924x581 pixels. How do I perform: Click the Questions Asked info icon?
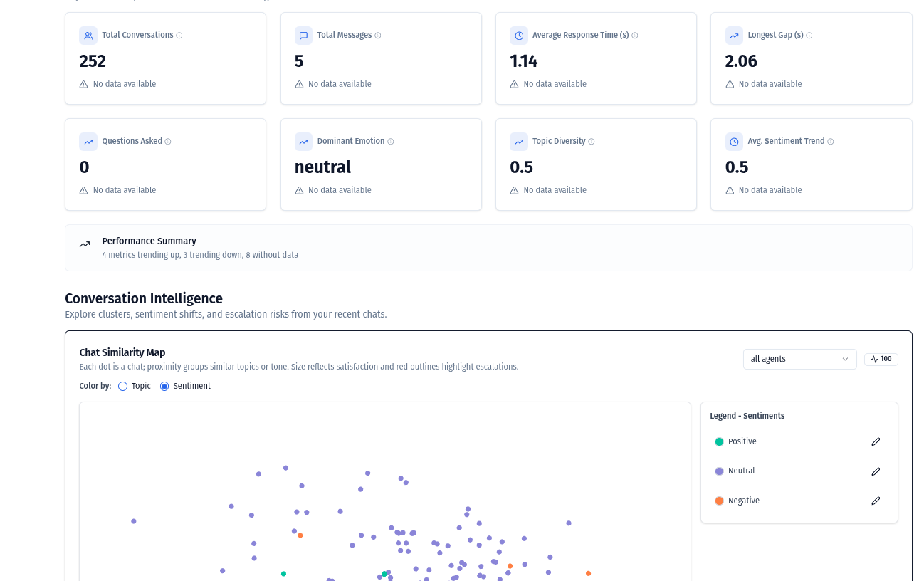(168, 141)
